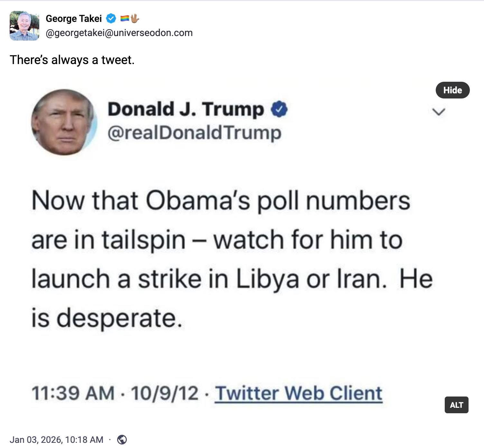Click the verified badge next to Donald J. Trump
Screen dimensions: 484x448
(279, 109)
